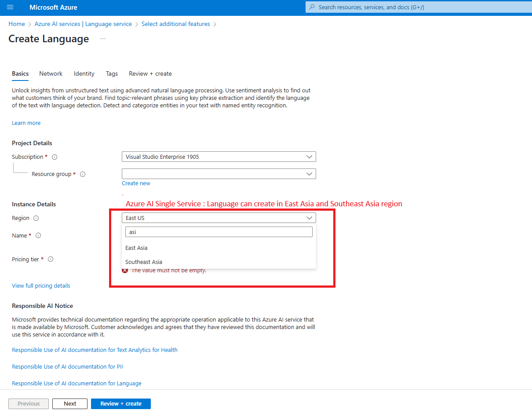Click the Subscription info icon
The image size is (532, 417).
(x=55, y=157)
